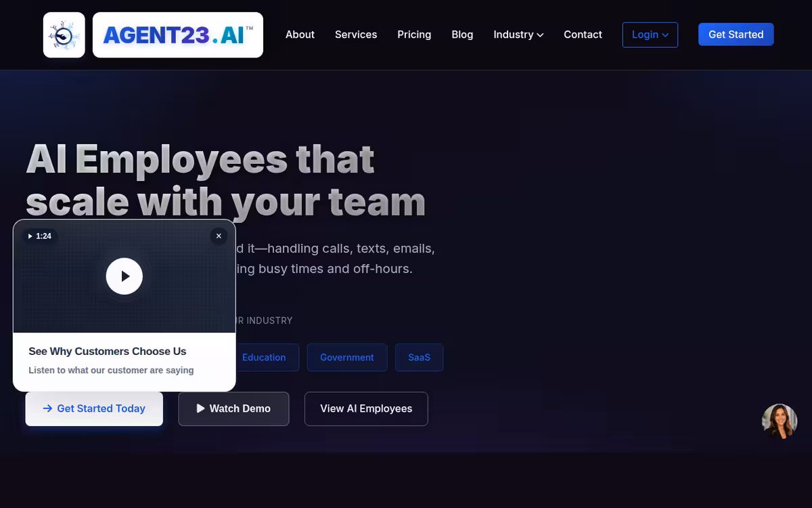Open the Pricing page
The width and height of the screenshot is (812, 508).
tap(414, 35)
